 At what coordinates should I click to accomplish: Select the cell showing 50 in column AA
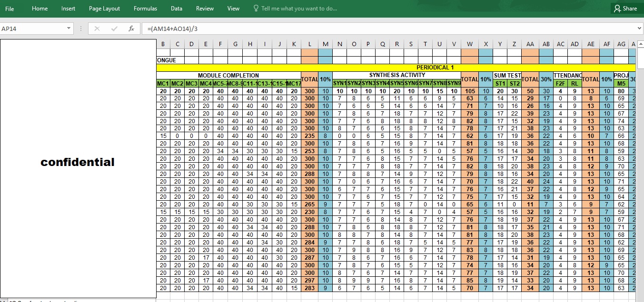point(530,91)
